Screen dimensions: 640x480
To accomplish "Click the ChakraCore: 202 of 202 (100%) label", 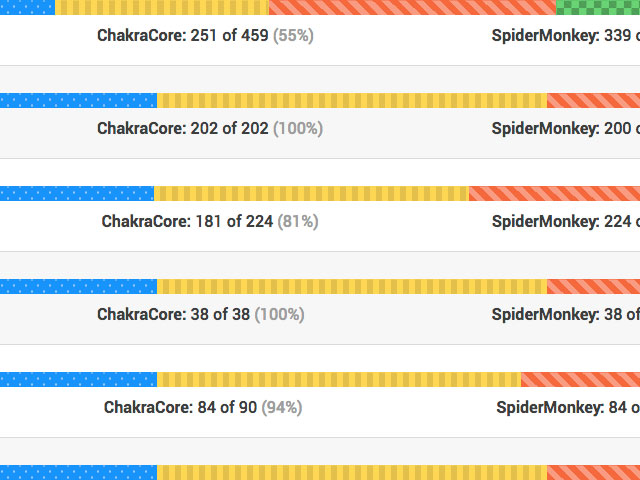I will (210, 129).
